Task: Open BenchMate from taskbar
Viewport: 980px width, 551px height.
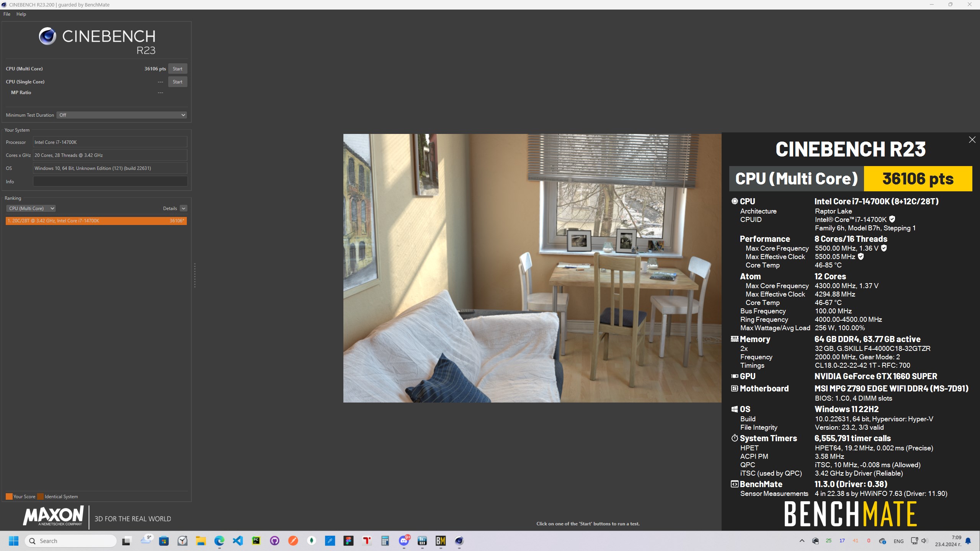Action: [441, 541]
